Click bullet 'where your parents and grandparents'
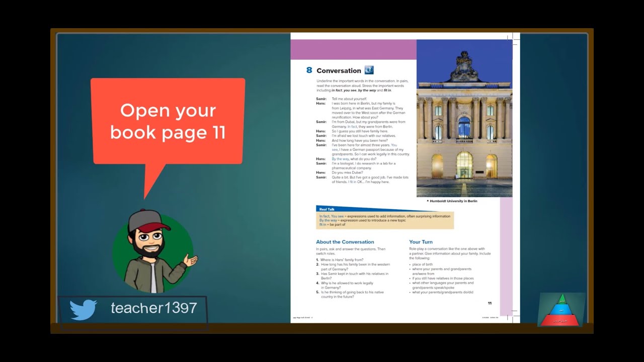This screenshot has height=362, width=644. pyautogui.click(x=440, y=271)
